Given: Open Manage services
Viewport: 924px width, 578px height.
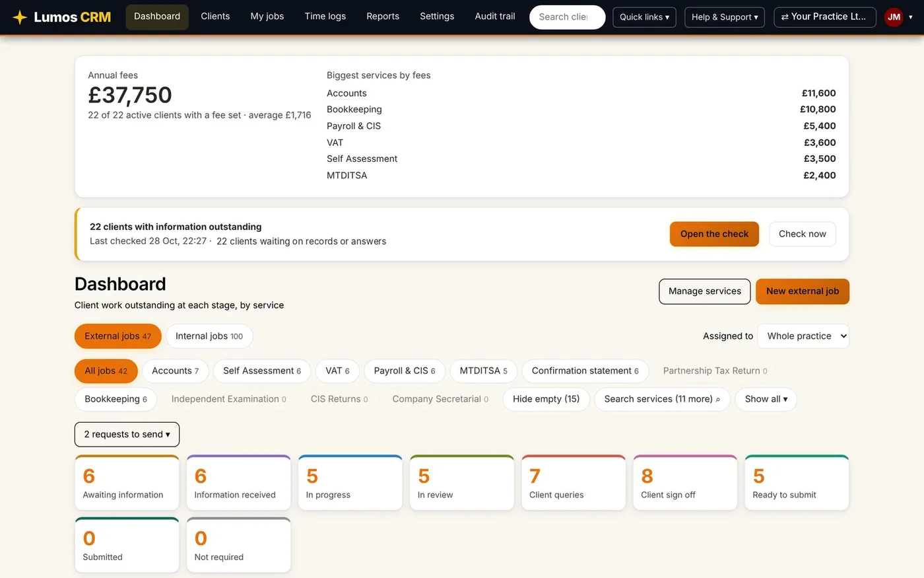Looking at the screenshot, I should 705,291.
